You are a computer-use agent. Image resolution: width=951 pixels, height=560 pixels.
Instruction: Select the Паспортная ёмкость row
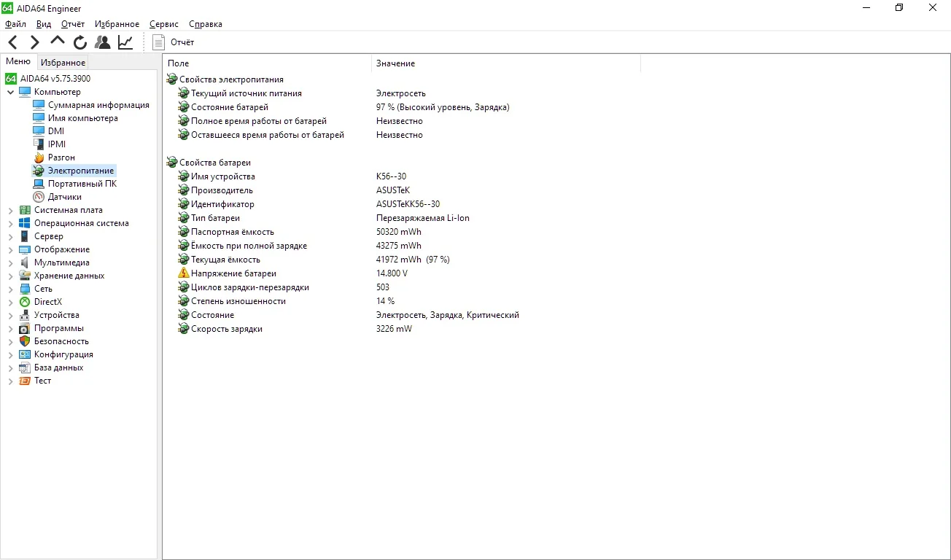233,232
